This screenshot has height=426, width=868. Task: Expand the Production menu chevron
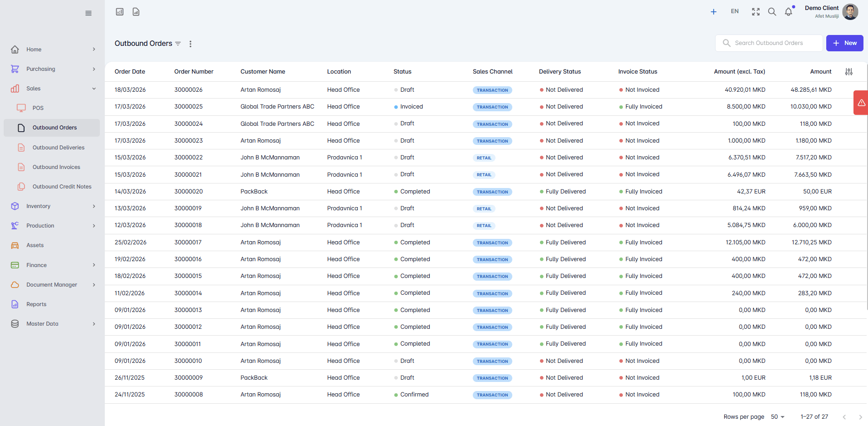click(x=94, y=226)
